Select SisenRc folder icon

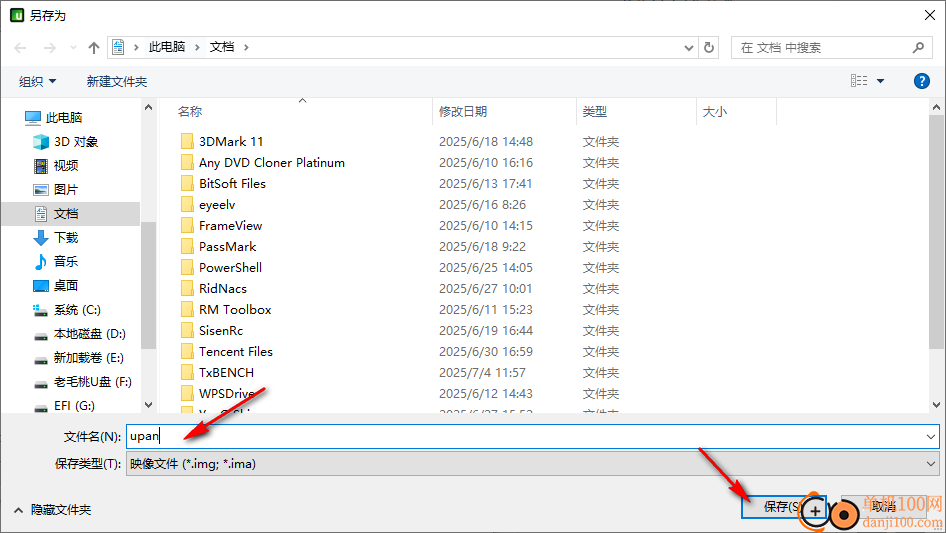pyautogui.click(x=187, y=331)
